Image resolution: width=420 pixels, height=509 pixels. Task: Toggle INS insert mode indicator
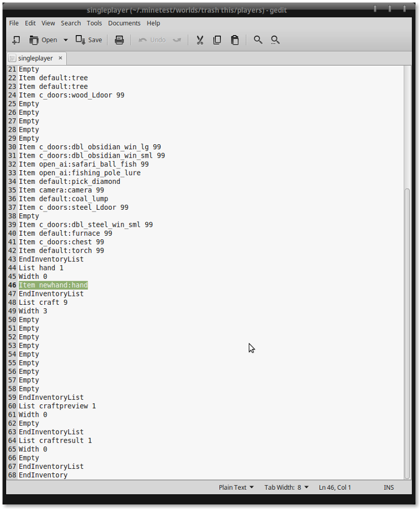point(389,488)
